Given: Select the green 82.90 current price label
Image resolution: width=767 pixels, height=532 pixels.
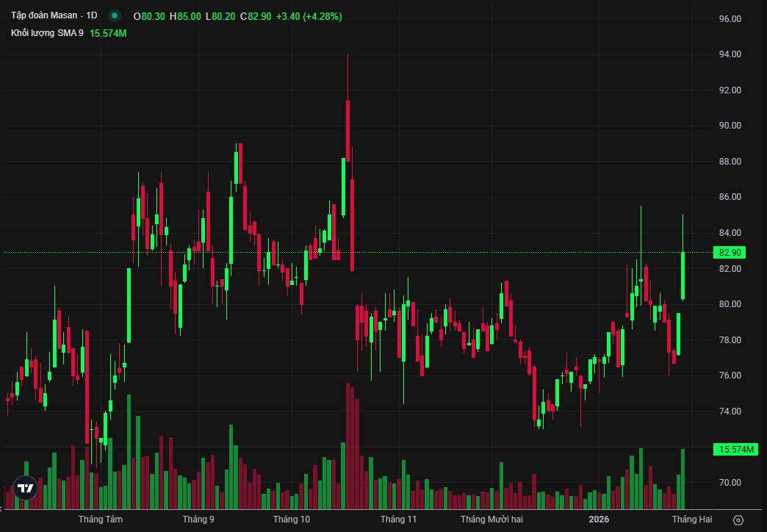Looking at the screenshot, I should click(x=730, y=252).
